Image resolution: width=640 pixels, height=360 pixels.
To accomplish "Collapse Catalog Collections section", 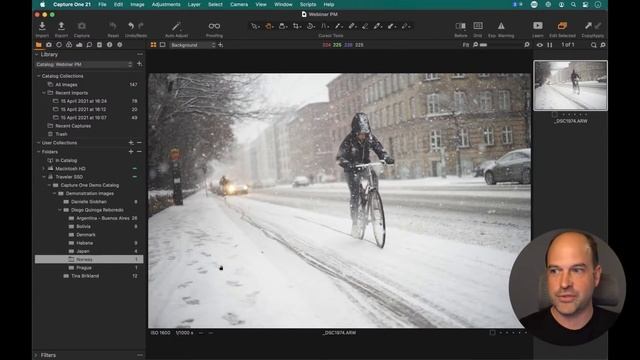I will click(x=39, y=76).
